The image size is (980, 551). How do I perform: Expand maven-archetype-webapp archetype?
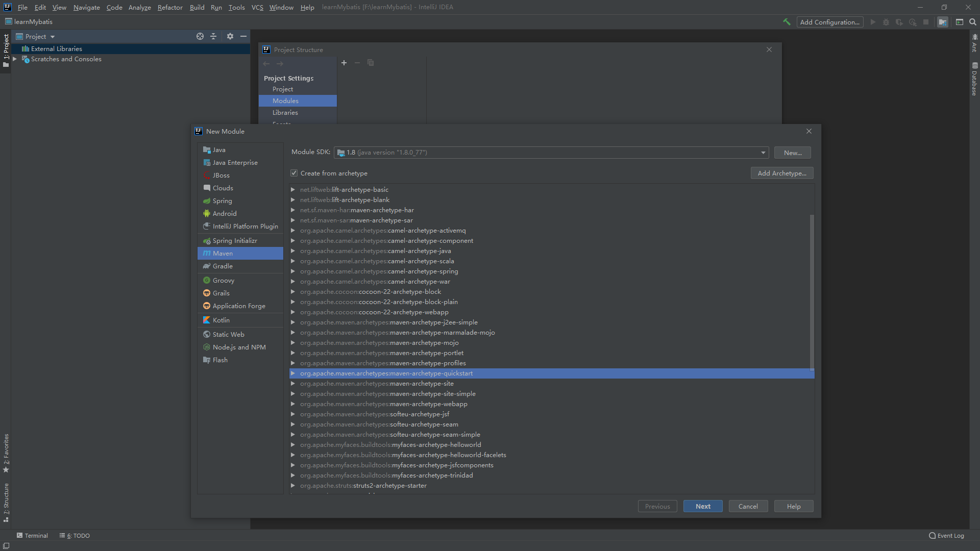point(293,404)
